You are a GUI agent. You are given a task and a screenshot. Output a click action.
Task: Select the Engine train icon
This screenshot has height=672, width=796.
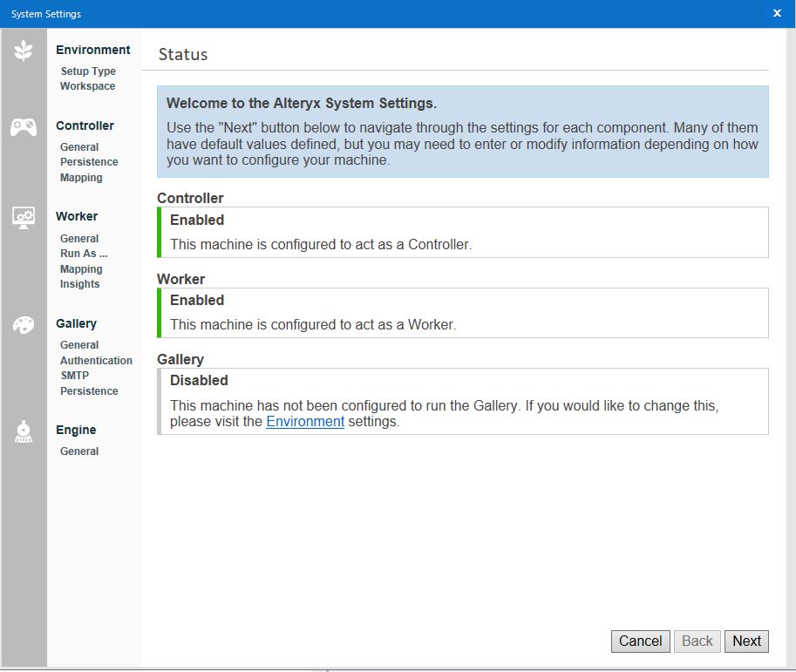click(x=24, y=431)
